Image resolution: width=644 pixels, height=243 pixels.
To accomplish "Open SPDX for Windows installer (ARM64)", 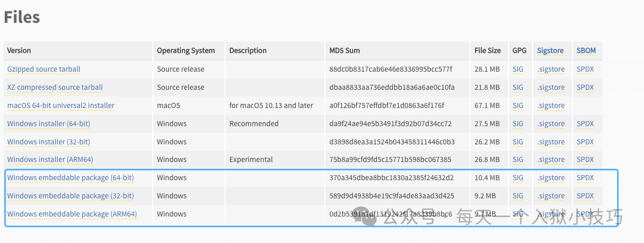I will coord(585,159).
